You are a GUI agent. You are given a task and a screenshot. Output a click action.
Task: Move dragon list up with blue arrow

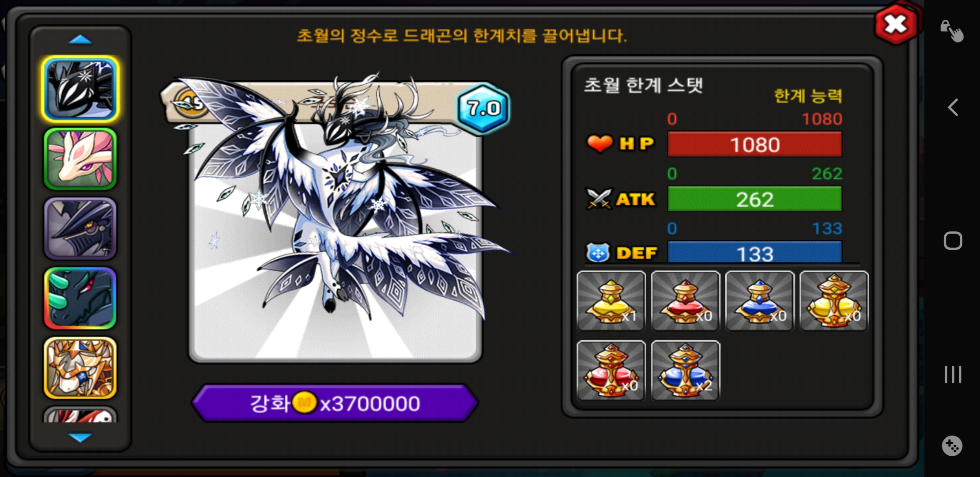coord(80,40)
